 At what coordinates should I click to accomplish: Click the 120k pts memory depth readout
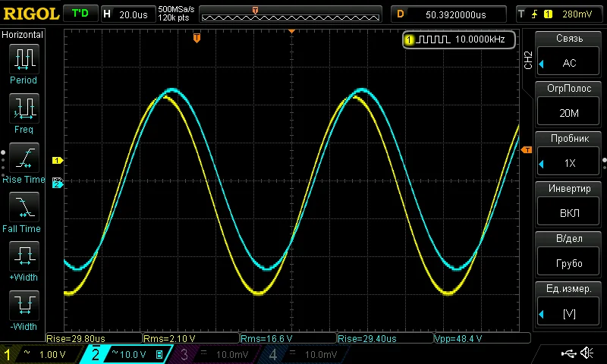(174, 18)
